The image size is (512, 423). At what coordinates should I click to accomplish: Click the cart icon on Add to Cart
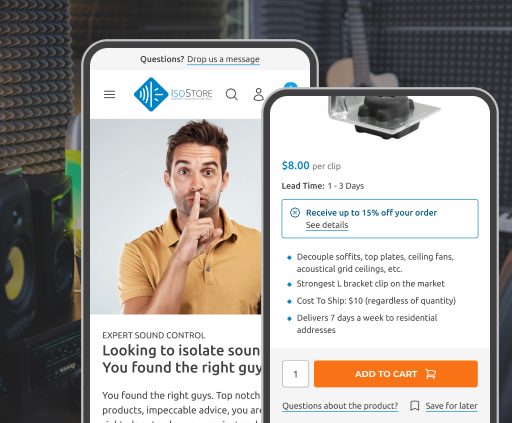point(430,374)
